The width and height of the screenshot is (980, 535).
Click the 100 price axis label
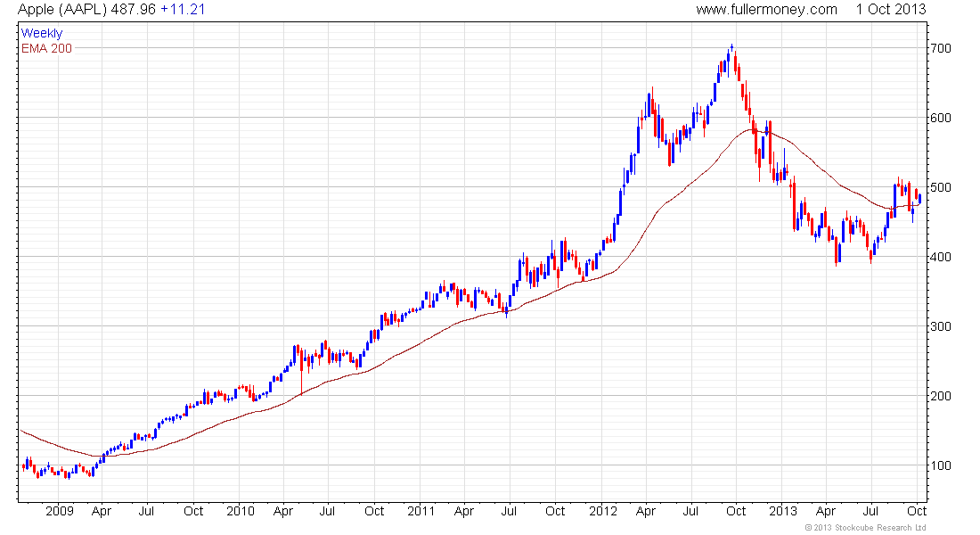(941, 465)
